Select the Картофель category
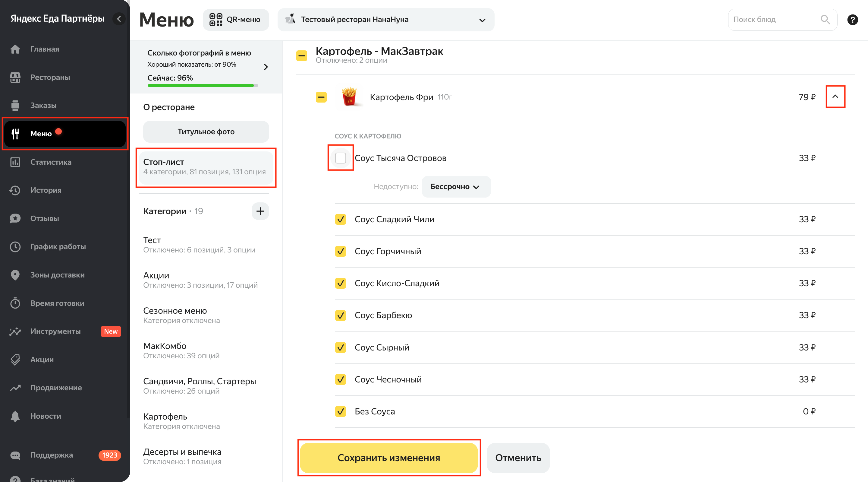Image resolution: width=868 pixels, height=482 pixels. [x=206, y=421]
